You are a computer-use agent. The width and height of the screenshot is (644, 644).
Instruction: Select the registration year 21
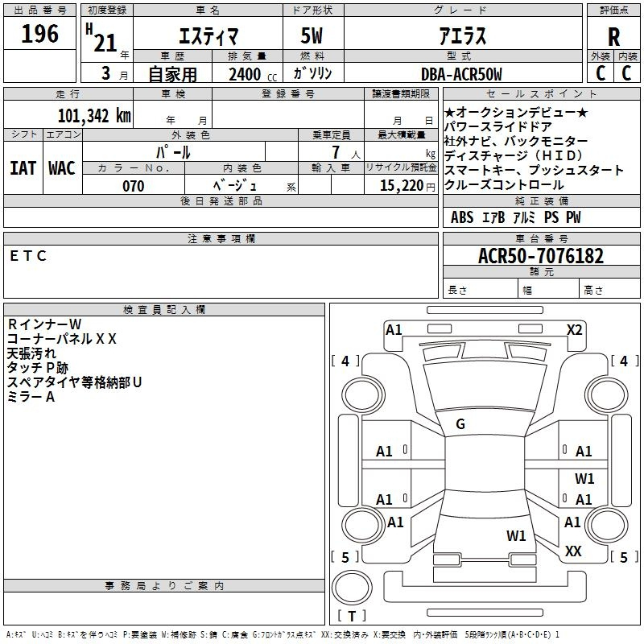point(105,43)
